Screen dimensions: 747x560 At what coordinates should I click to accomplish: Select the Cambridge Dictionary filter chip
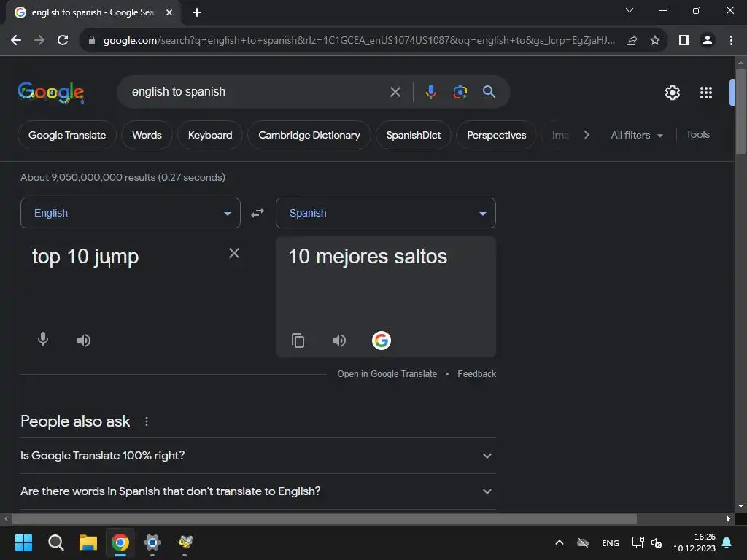click(309, 135)
